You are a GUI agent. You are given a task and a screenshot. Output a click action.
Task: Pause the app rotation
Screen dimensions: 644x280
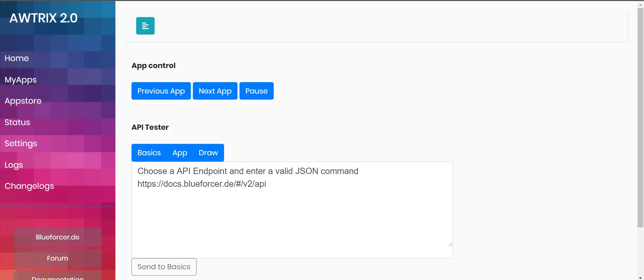pyautogui.click(x=256, y=91)
